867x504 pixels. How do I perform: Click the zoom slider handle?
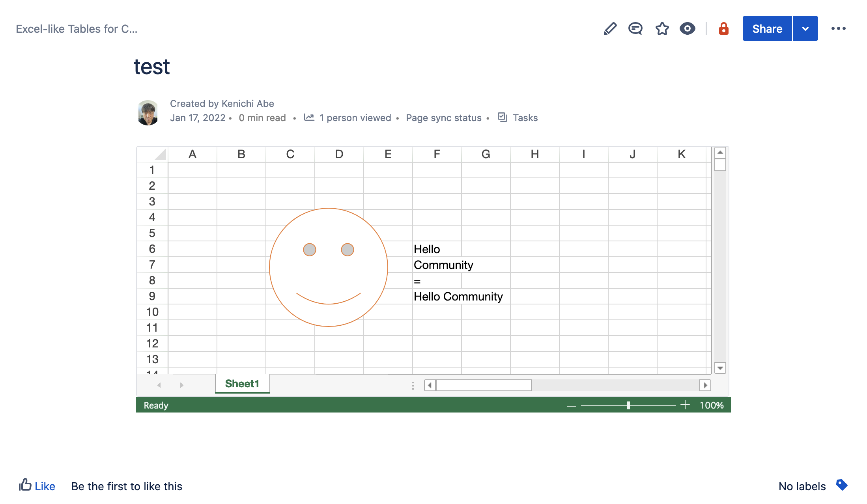tap(628, 405)
